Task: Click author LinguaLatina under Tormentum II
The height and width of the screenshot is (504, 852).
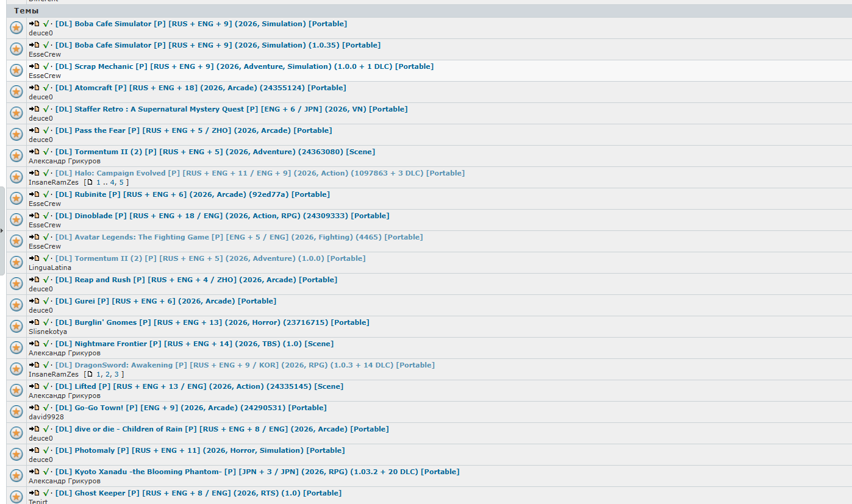Action: click(x=50, y=268)
